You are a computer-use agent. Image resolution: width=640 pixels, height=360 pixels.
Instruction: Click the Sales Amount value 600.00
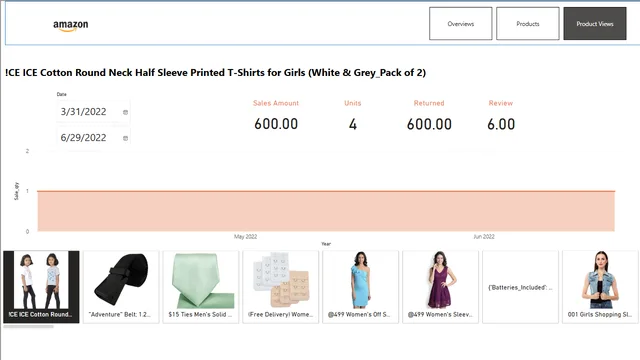tap(276, 124)
